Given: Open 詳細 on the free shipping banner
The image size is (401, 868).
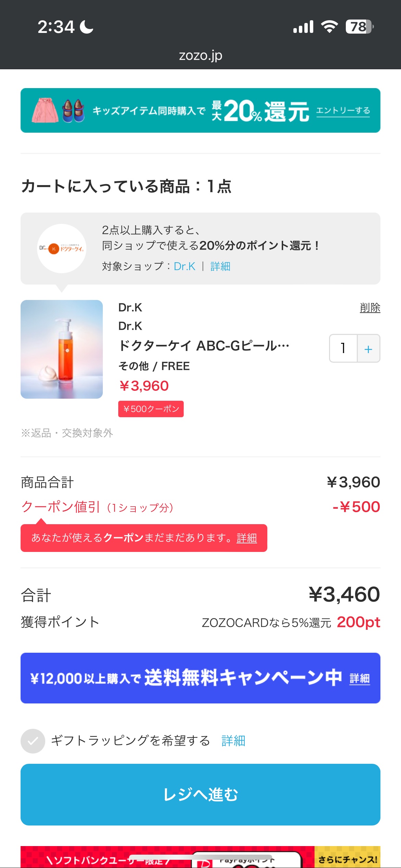Looking at the screenshot, I should (x=360, y=678).
